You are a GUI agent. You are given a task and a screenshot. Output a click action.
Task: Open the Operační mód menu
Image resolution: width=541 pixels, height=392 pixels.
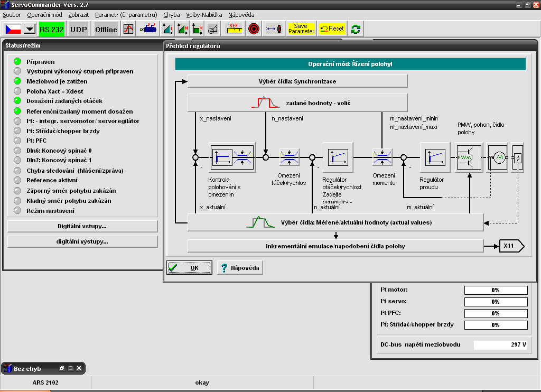click(x=44, y=15)
